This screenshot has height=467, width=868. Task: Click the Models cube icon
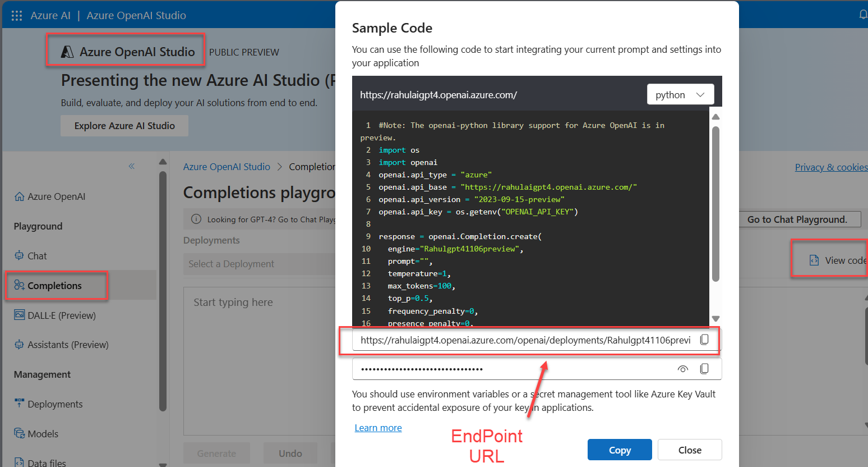point(19,433)
